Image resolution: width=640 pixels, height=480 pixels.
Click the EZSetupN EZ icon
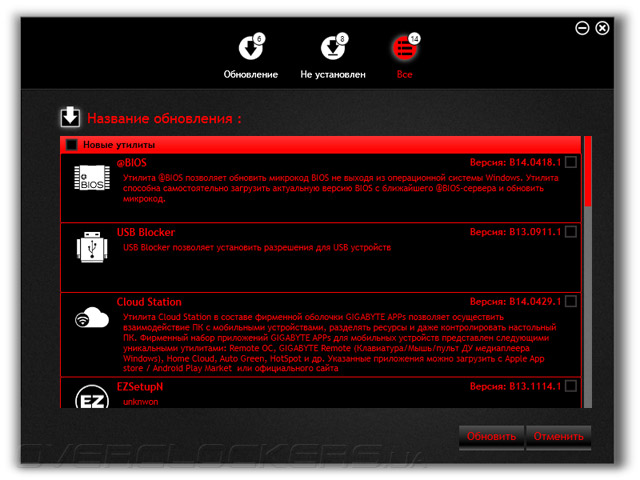tap(92, 397)
